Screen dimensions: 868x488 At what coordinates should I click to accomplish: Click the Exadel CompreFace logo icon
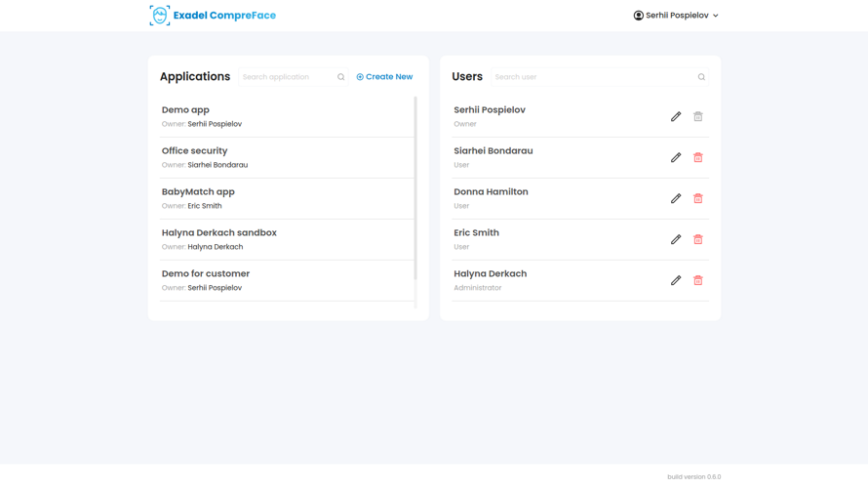point(160,16)
